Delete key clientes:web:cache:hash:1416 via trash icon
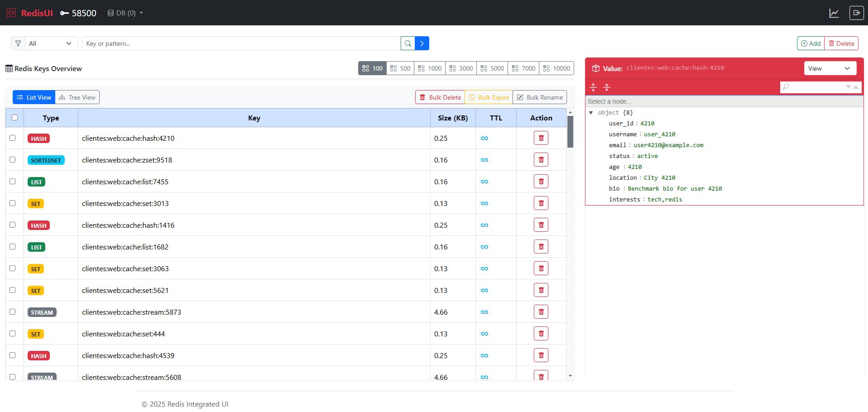Screen dimensions: 868x412 [x=541, y=225]
